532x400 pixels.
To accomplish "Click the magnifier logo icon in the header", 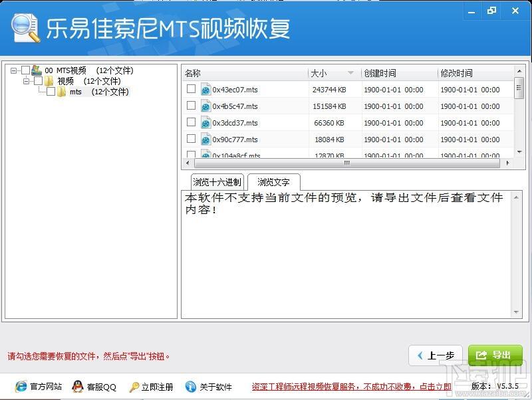I will click(x=25, y=28).
